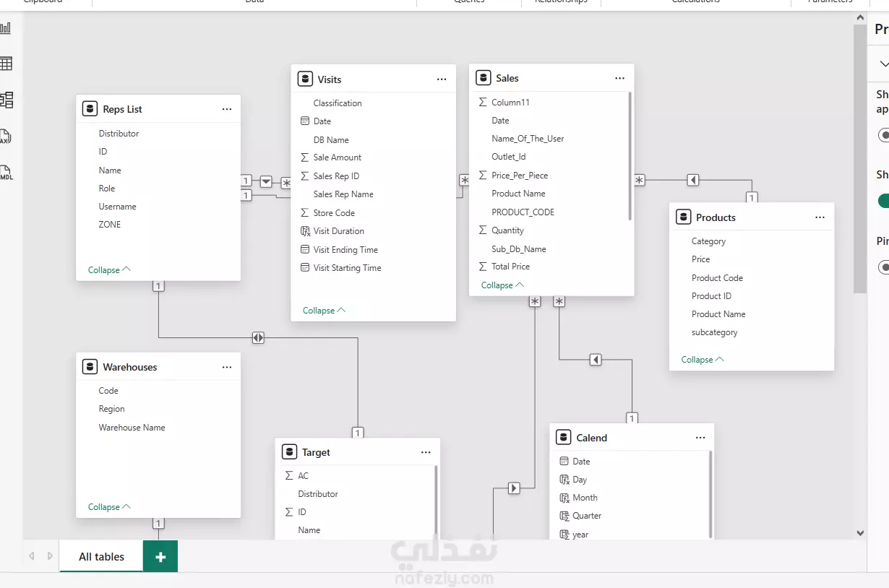Select the Model view sidebar icon
Screen dimensions: 889x588
[7, 100]
